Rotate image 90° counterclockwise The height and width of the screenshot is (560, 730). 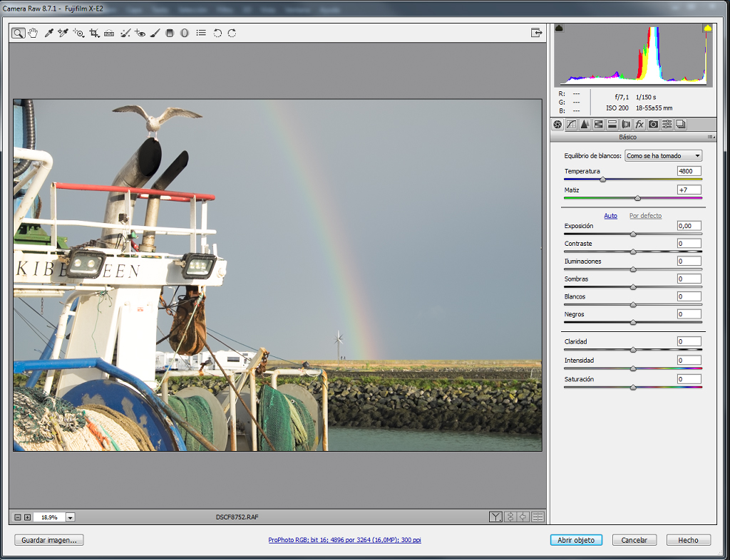217,33
